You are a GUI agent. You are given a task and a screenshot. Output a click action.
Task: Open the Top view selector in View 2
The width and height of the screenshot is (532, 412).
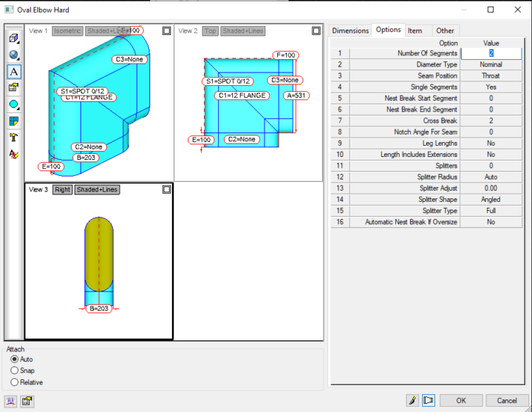point(210,31)
